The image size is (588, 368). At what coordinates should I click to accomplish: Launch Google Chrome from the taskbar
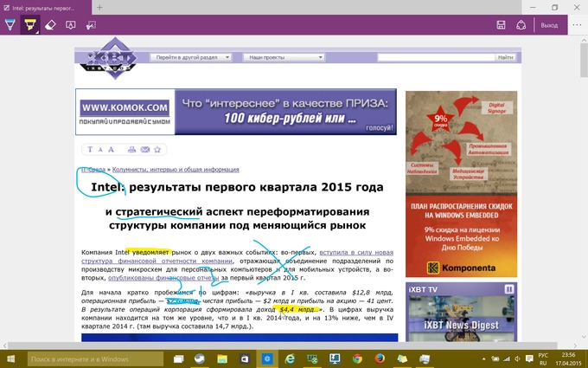click(x=357, y=359)
